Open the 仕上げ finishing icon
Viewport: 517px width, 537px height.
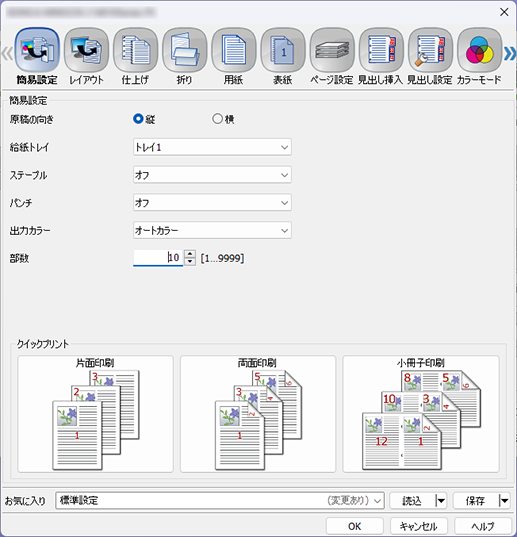click(136, 50)
